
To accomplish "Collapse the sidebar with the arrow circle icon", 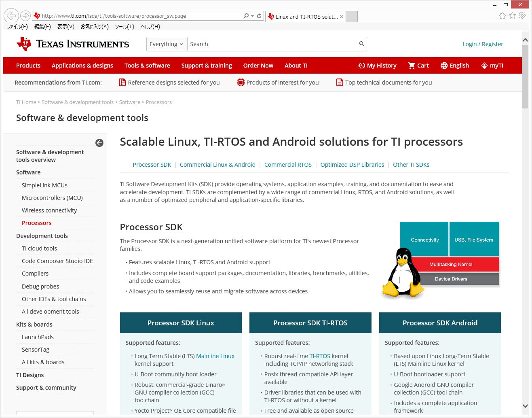I will coord(99,143).
